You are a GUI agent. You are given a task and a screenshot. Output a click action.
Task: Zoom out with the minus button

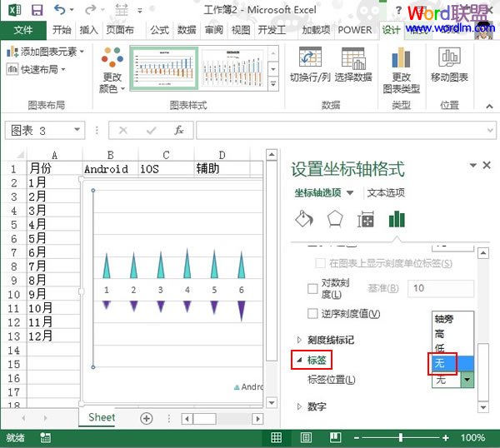(x=357, y=437)
